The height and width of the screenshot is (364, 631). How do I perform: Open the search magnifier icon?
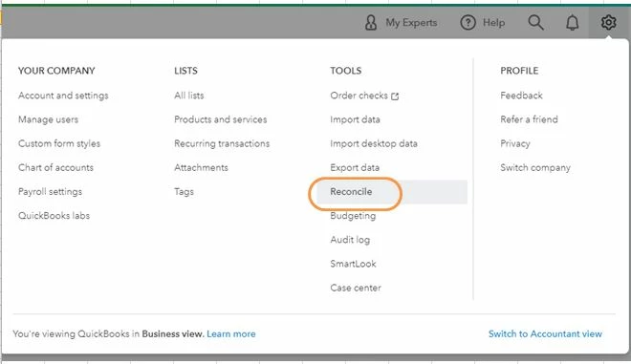point(535,23)
